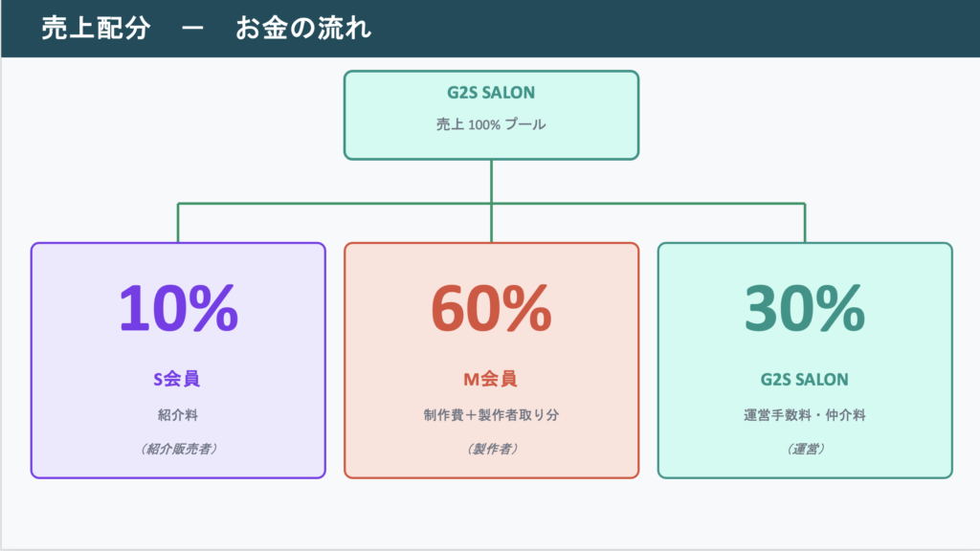The width and height of the screenshot is (980, 551).
Task: Click the M会員 label
Action: [x=491, y=379]
